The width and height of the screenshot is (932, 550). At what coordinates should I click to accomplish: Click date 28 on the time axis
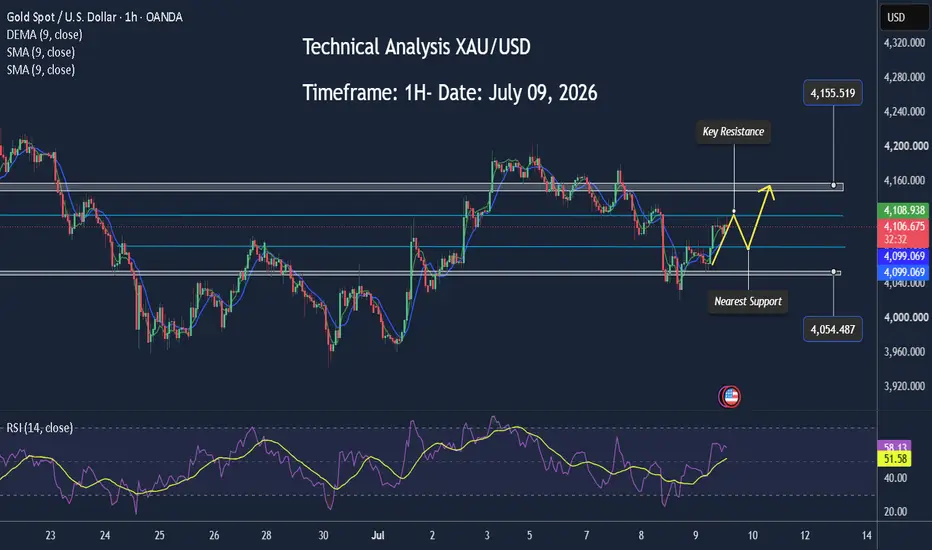(x=266, y=536)
